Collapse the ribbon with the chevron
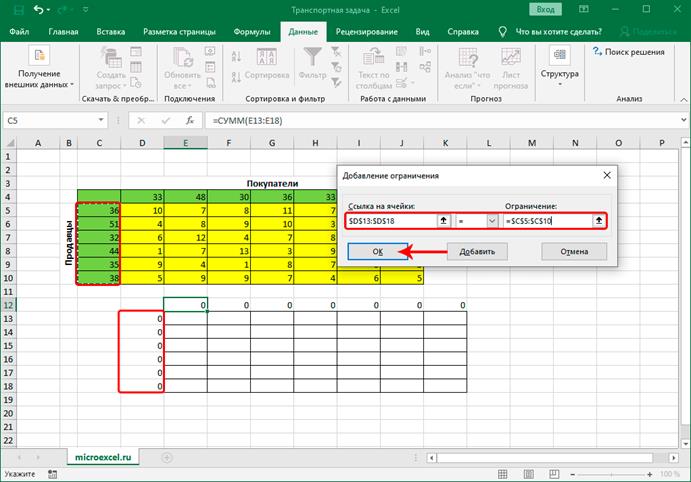The width and height of the screenshot is (691, 482). (x=684, y=100)
